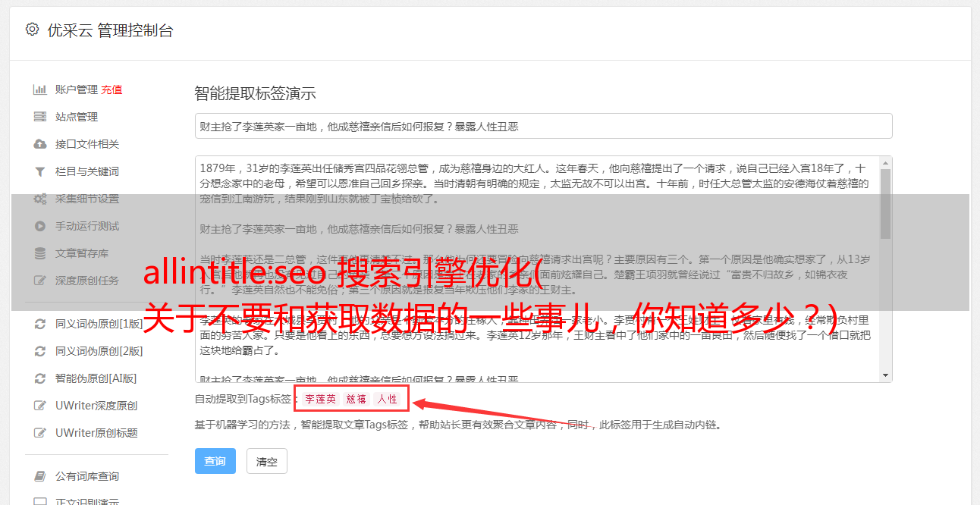This screenshot has width=980, height=505.
Task: Click the gear icon beside 优采云 管理控制台
Action: (x=32, y=30)
